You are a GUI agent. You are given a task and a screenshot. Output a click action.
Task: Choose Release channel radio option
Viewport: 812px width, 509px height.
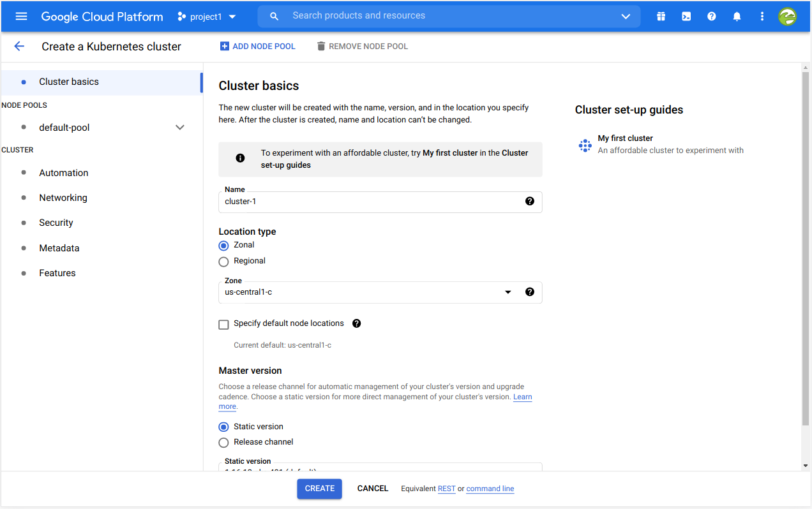[223, 443]
